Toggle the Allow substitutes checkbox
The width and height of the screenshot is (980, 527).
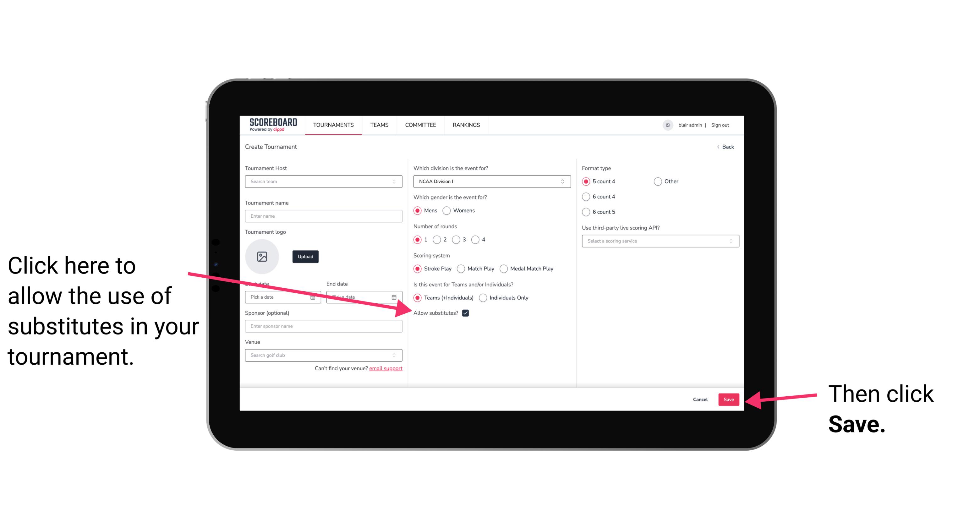point(467,313)
